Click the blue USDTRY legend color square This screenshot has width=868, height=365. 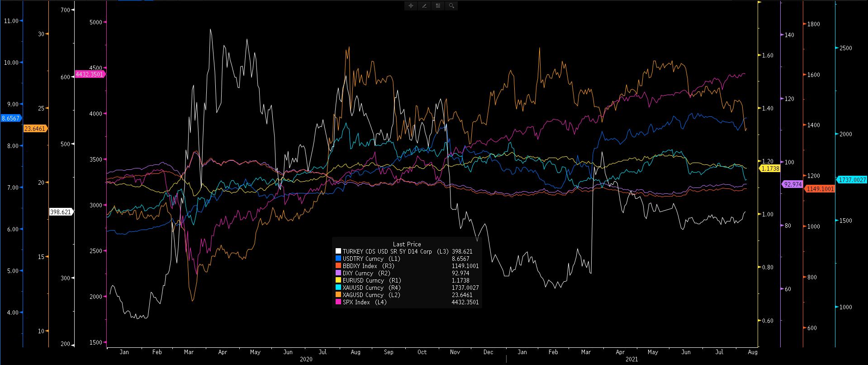[x=338, y=259]
